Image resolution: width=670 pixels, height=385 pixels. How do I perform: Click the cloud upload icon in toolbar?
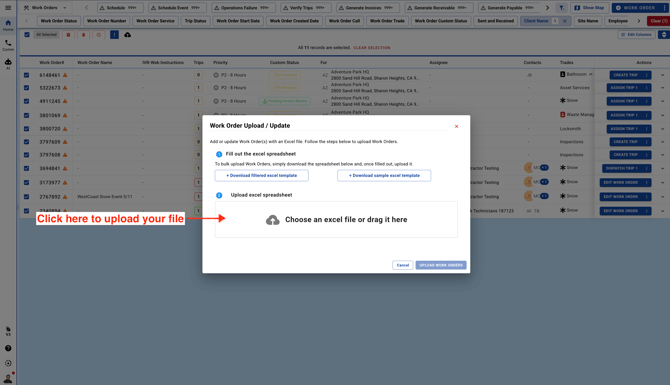tap(127, 35)
